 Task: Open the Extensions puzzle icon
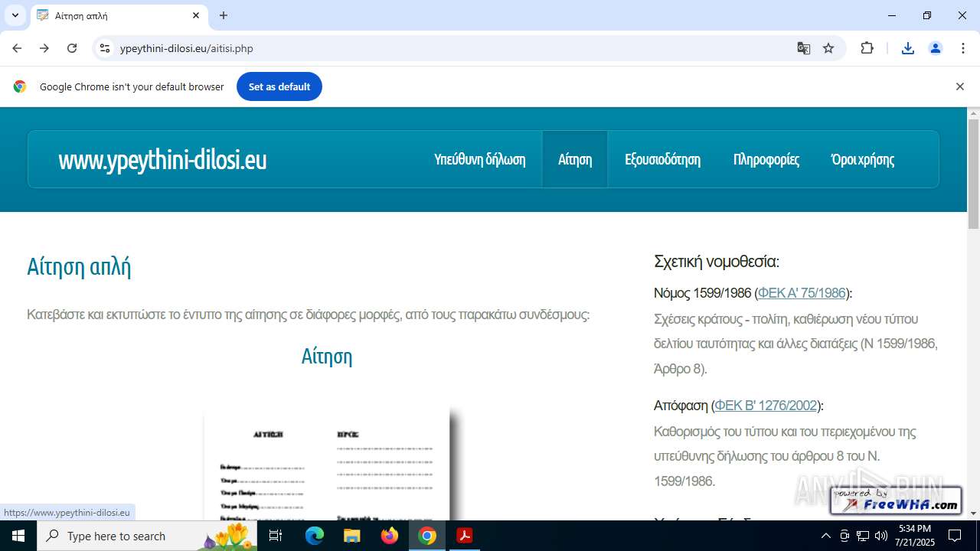(867, 48)
